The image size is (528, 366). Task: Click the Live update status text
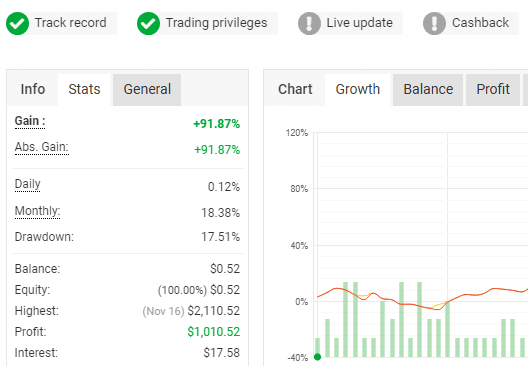coord(359,23)
